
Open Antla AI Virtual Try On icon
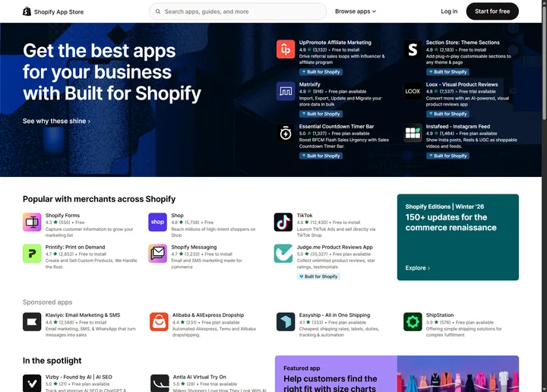point(160,384)
